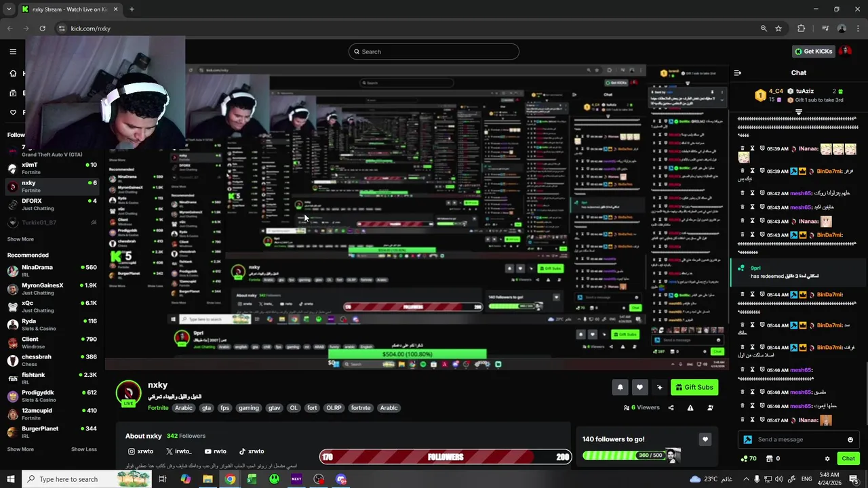
Task: Open the Kick sidebar hamburger menu
Action: [x=13, y=52]
